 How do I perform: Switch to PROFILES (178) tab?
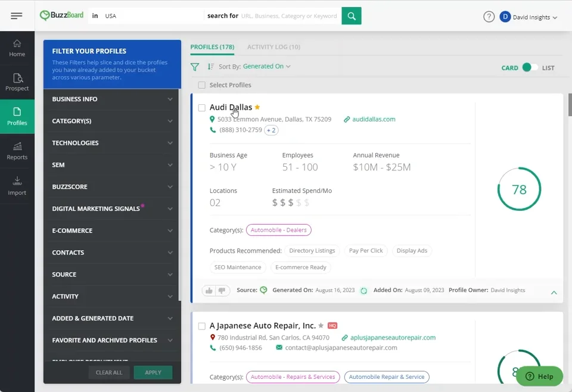[x=212, y=47]
